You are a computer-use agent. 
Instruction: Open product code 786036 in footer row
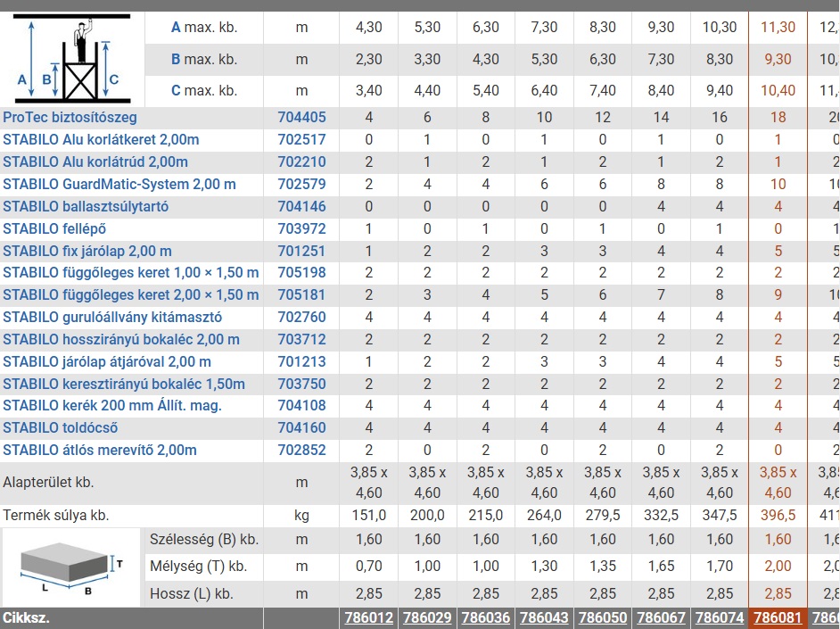486,618
